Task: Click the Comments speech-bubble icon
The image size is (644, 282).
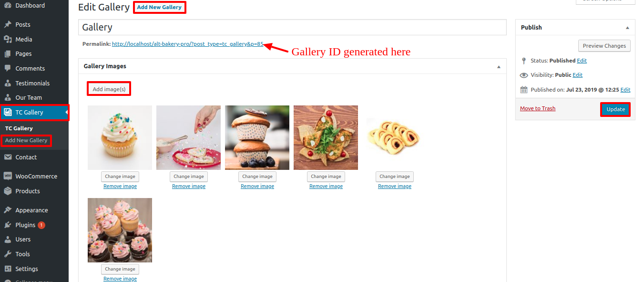Action: (8, 68)
